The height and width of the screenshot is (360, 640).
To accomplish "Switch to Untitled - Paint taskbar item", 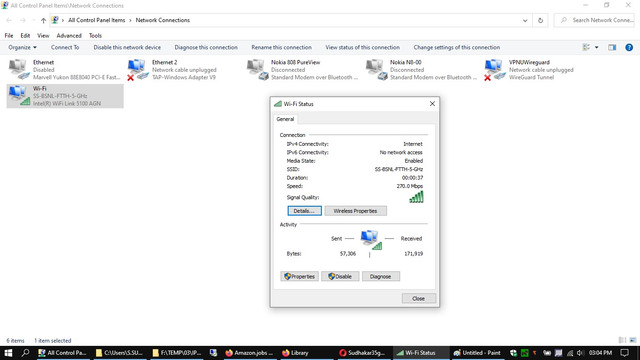I will tap(477, 353).
